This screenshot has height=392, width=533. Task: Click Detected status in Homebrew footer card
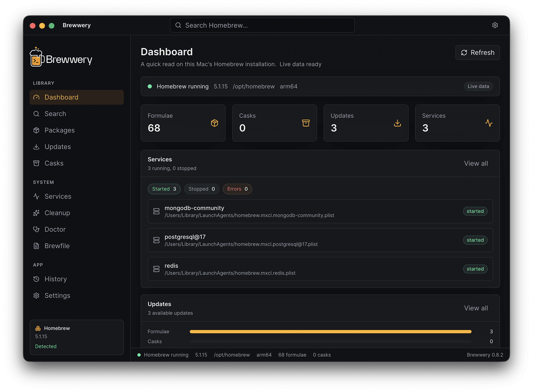click(x=46, y=346)
